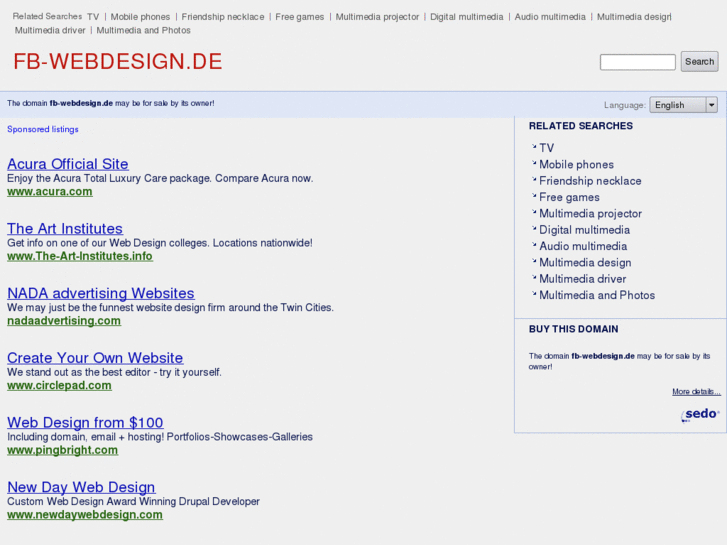Visit www.The-Art-Institutes.info URL

[x=80, y=256]
